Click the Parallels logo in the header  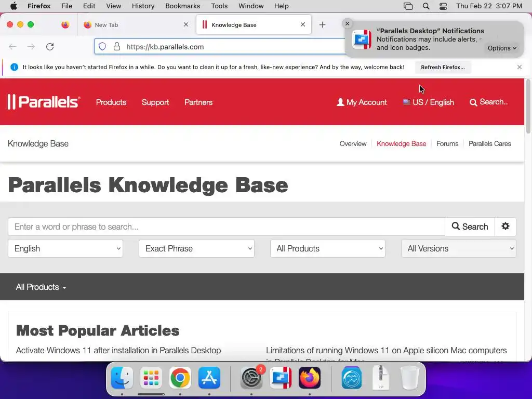[44, 102]
